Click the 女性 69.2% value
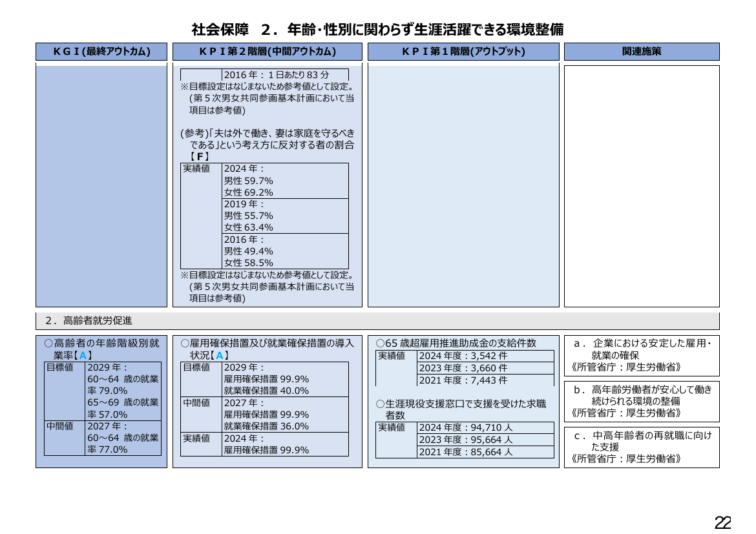Viewport: 756px width, 534px height. tap(248, 192)
